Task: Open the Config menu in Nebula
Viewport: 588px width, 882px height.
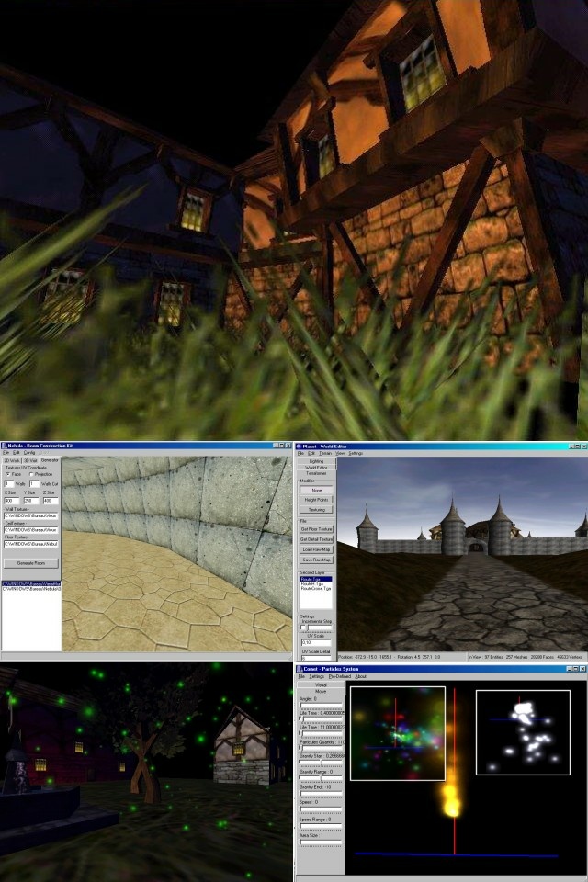Action: pos(29,453)
